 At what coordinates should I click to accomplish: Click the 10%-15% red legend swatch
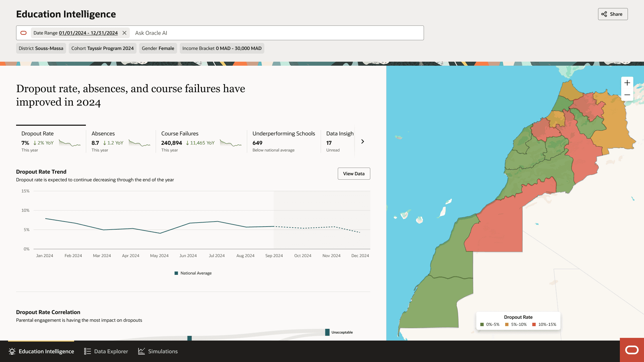click(x=534, y=324)
